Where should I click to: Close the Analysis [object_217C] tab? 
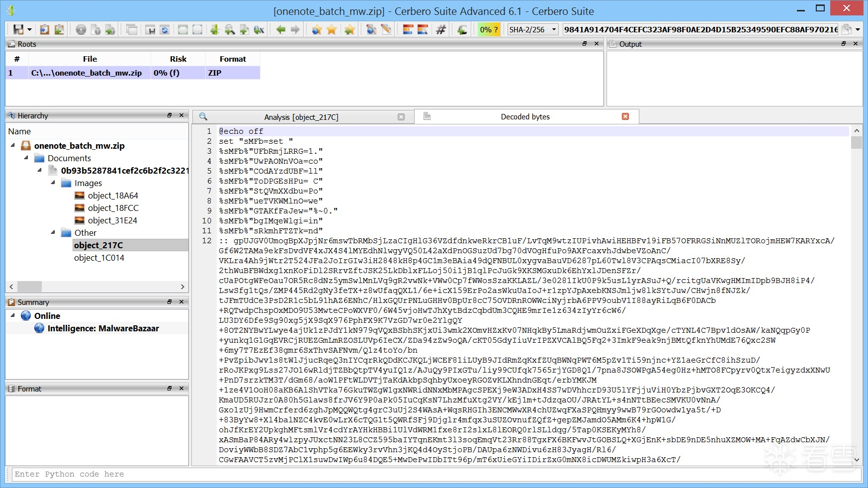[401, 117]
